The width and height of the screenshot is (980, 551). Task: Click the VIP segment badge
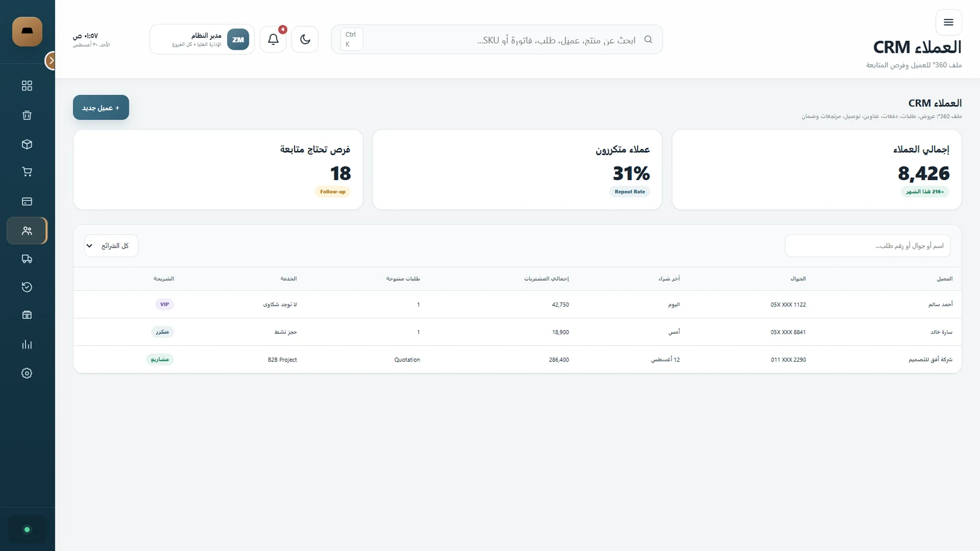coord(165,304)
